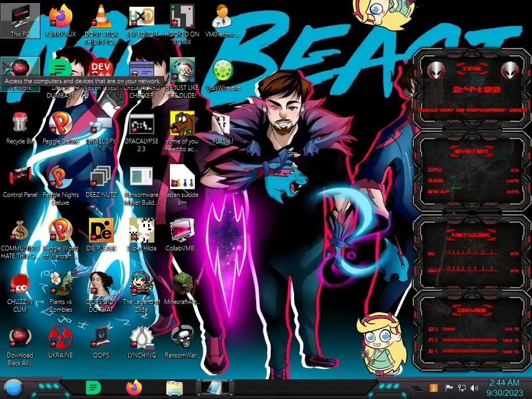This screenshot has width=532, height=399.
Task: Select the D'HOR DUMBASS green icon
Action: tap(60, 78)
